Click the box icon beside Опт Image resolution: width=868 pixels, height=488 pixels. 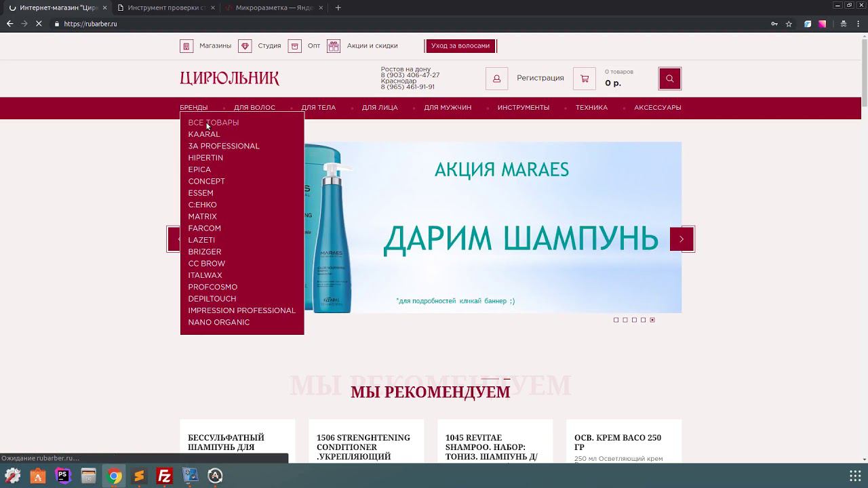[294, 46]
